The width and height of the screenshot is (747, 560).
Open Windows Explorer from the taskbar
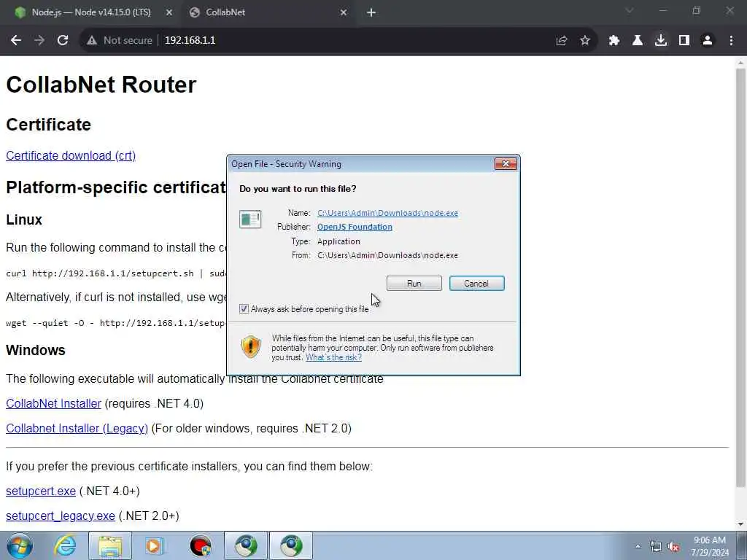pyautogui.click(x=110, y=546)
